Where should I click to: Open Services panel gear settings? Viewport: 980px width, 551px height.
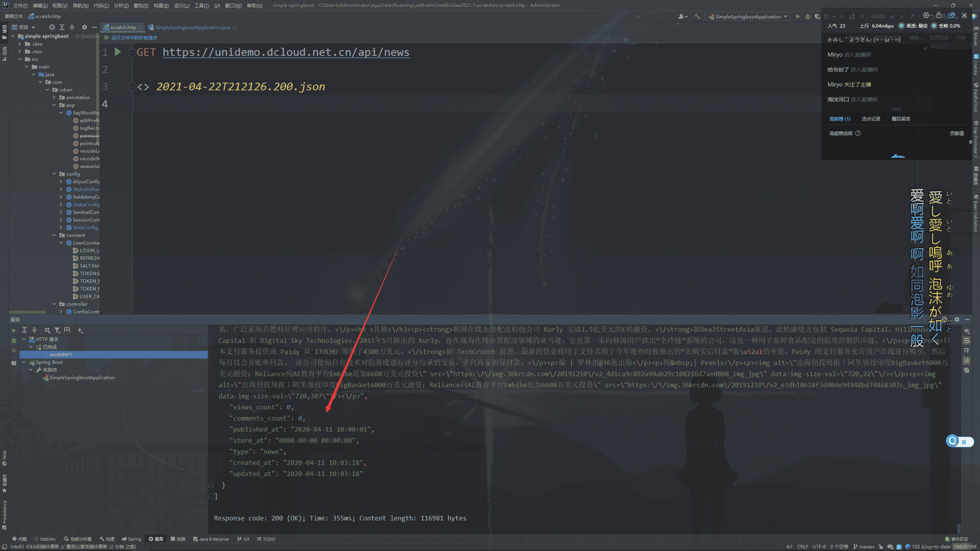click(957, 319)
